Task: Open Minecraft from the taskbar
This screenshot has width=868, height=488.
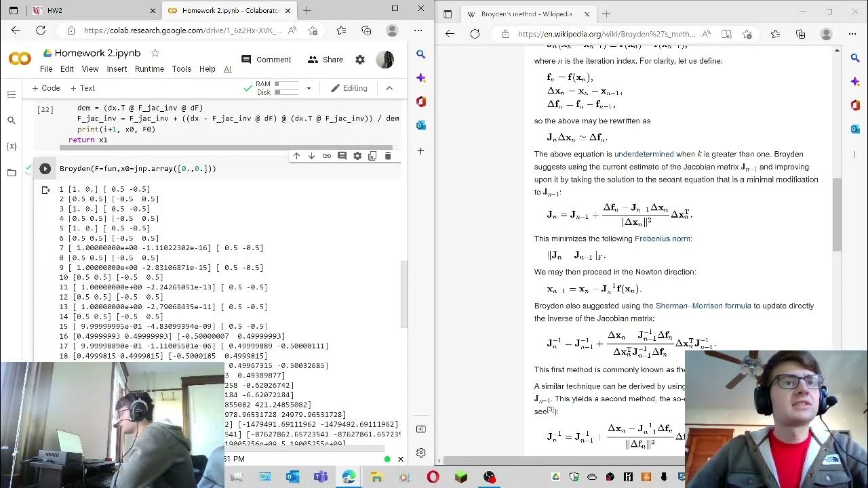Action: point(461,477)
